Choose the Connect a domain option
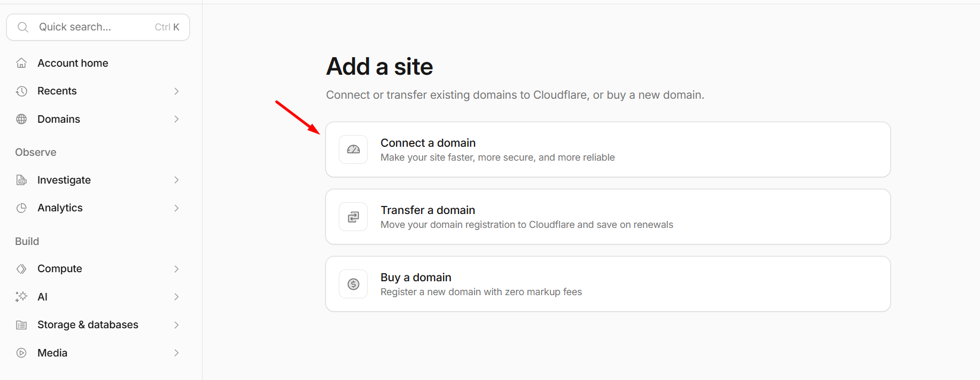 (608, 149)
